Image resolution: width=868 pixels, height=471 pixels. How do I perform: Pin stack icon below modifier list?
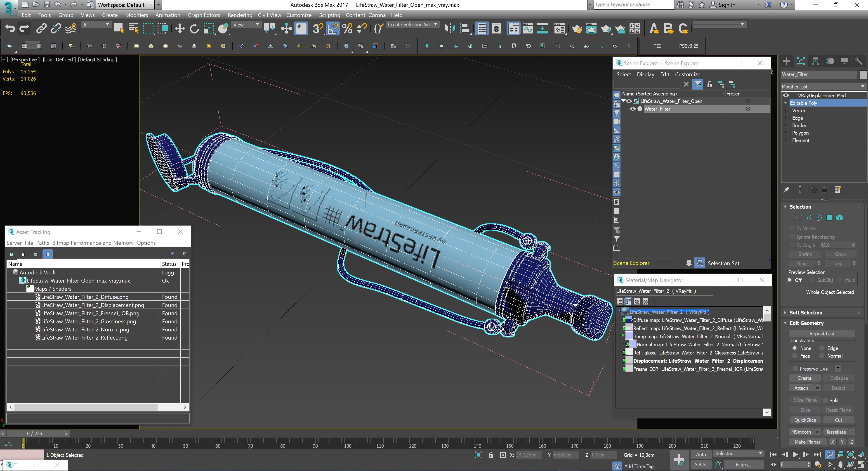pos(786,190)
